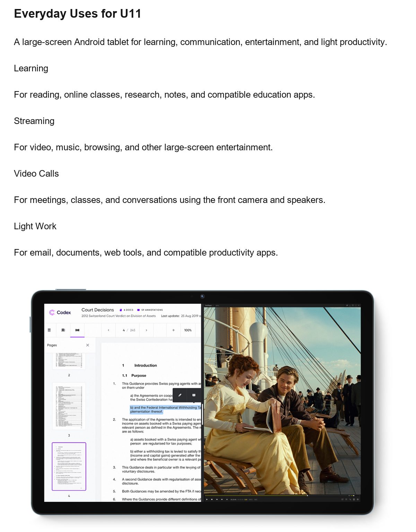Click the page number field showing 4

(124, 330)
